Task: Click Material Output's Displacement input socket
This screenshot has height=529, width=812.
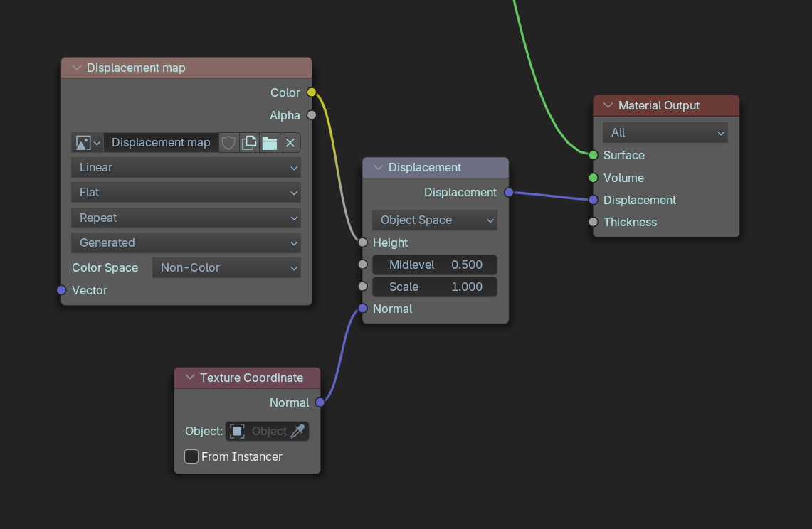Action: [x=594, y=200]
